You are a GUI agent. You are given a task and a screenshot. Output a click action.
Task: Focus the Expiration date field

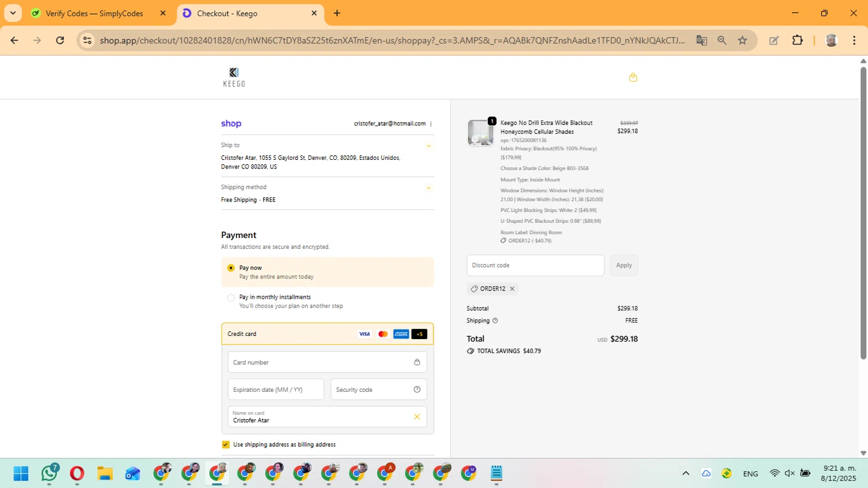(x=276, y=390)
